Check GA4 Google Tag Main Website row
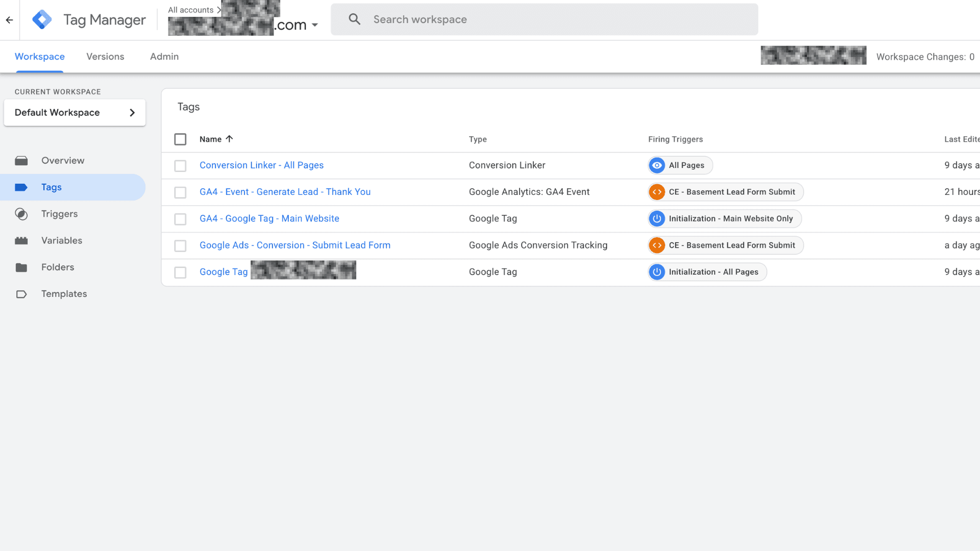The image size is (980, 551). [x=180, y=219]
